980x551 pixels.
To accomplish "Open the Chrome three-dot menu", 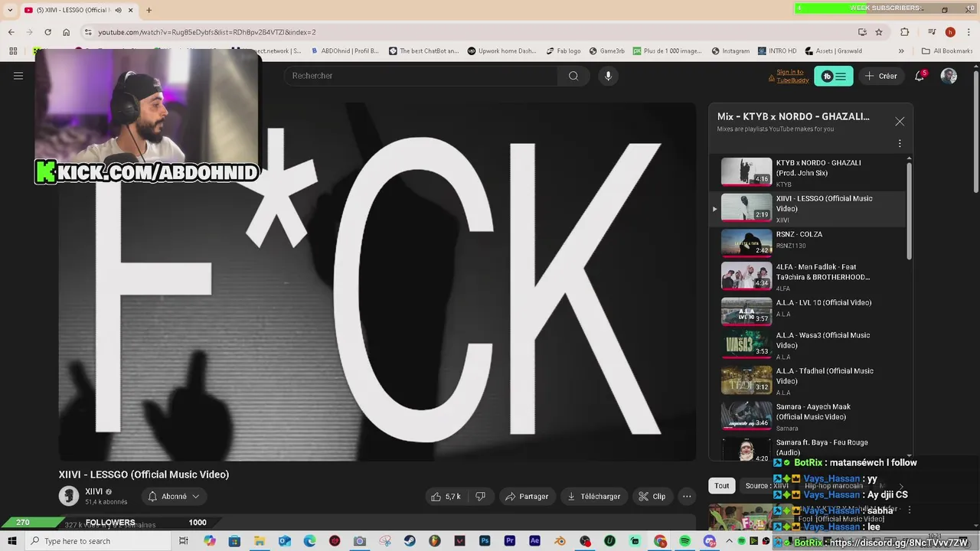I will point(969,32).
